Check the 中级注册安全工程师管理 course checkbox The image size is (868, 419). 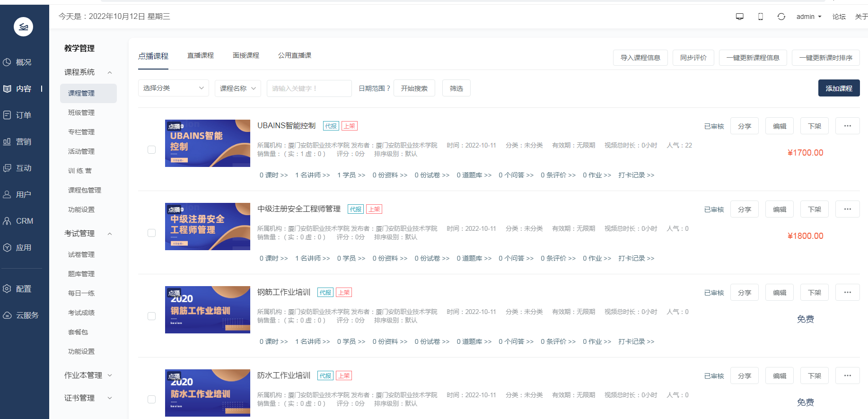[x=151, y=233]
